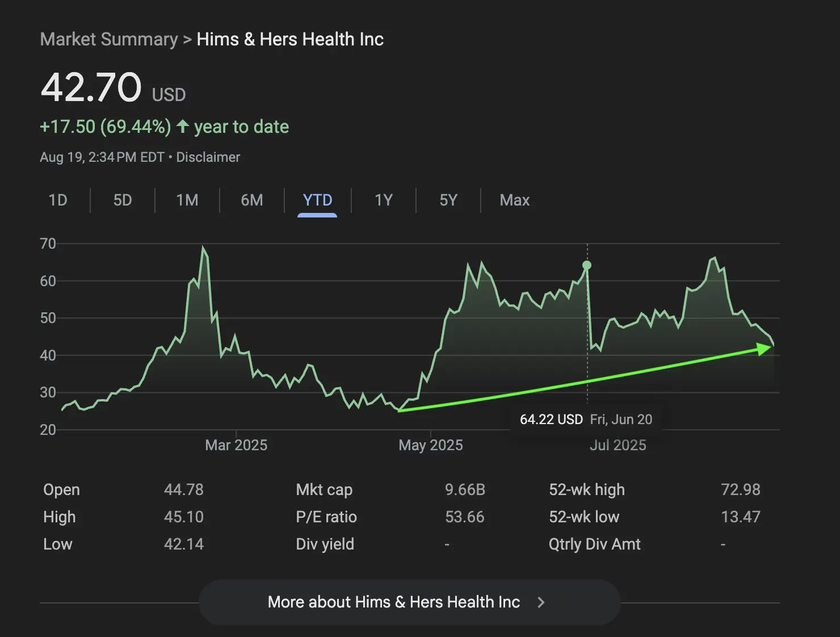Screen dimensions: 840x637
Task: Click the Jun 20 data point on chart
Action: pos(587,265)
